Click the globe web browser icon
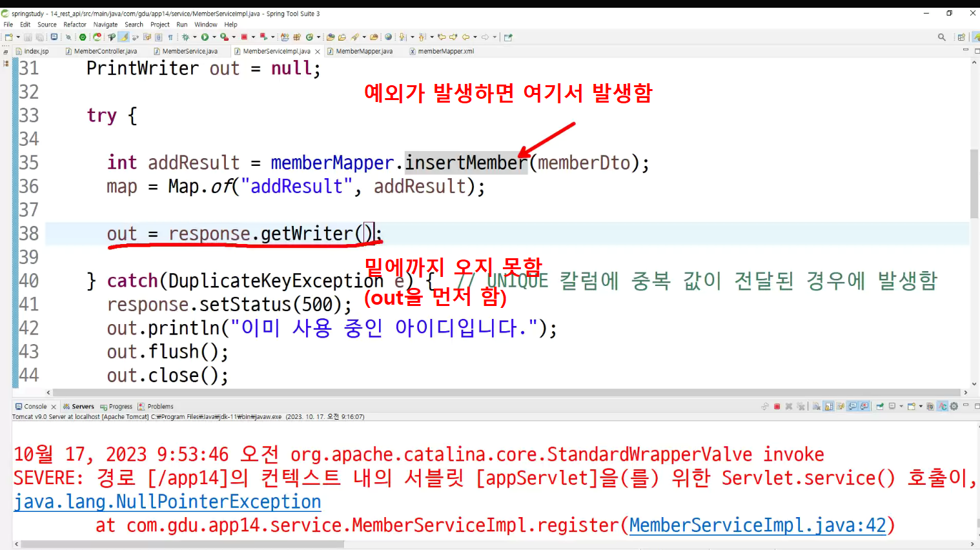Viewport: 980px width, 550px height. pos(388,37)
